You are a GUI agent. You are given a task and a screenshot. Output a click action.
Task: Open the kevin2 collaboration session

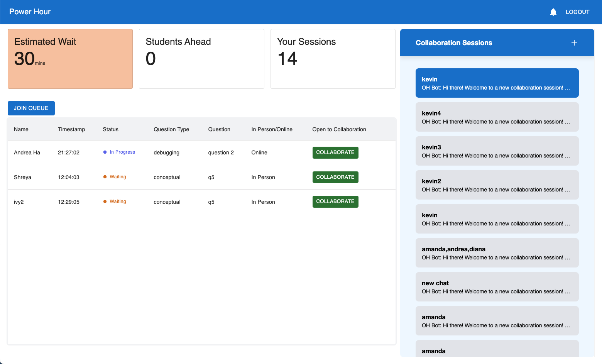pyautogui.click(x=497, y=185)
